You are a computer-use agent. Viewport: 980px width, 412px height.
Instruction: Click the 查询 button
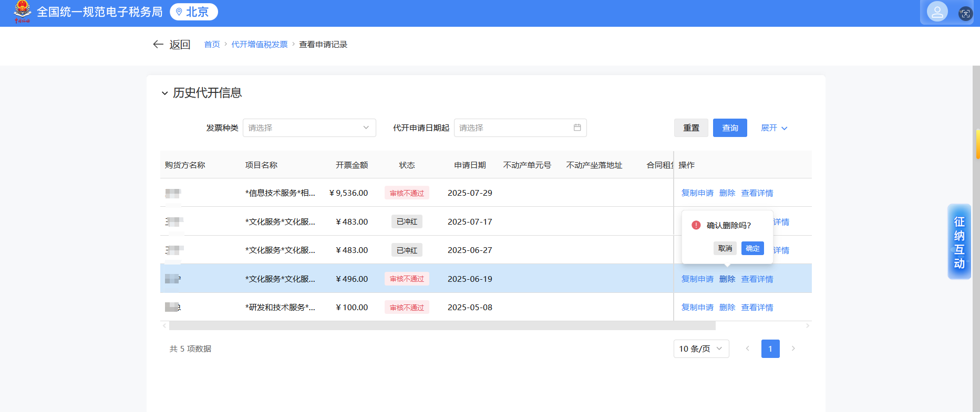pos(730,128)
